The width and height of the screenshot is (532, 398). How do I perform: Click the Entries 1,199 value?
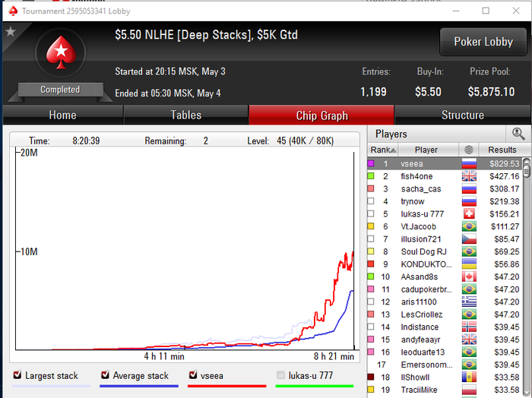373,92
